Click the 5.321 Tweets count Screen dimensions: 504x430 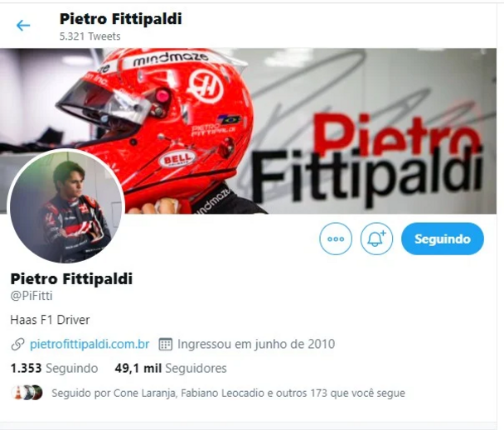90,36
